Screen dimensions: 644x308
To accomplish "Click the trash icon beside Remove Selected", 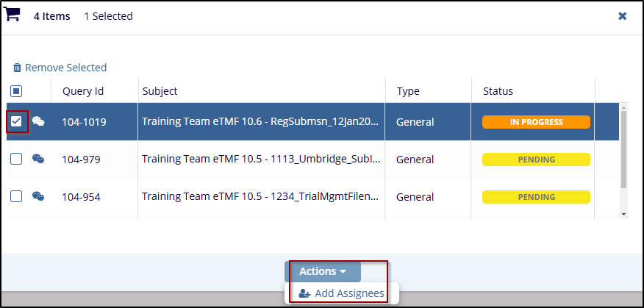I will click(17, 68).
